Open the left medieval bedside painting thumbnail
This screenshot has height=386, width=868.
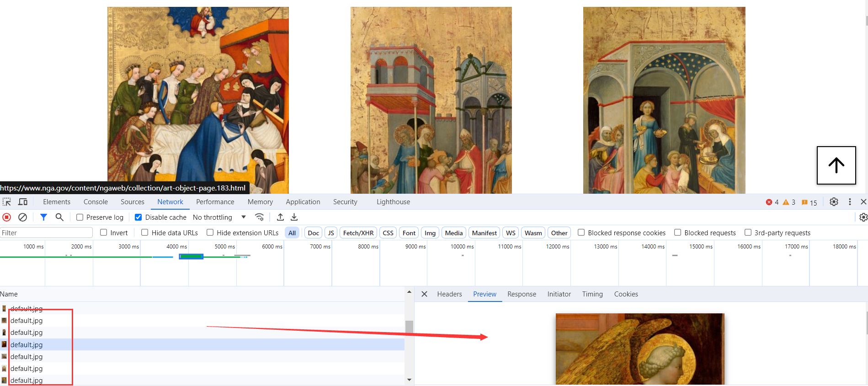[198, 100]
